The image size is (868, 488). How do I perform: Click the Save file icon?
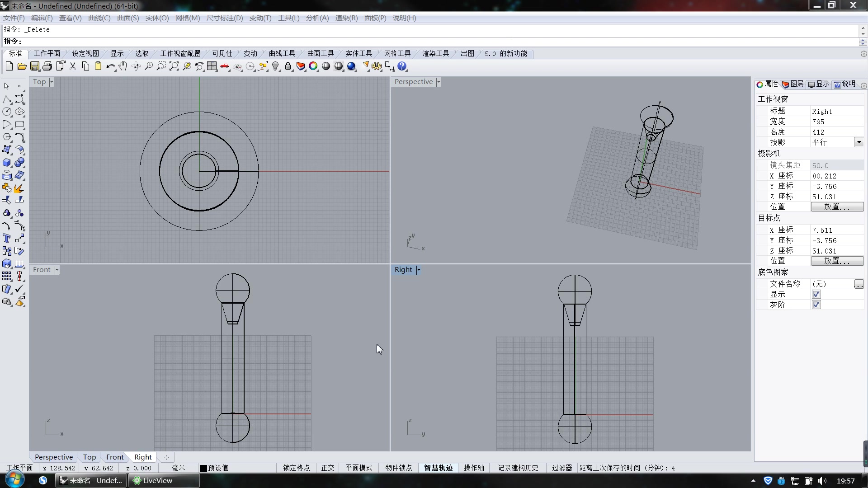click(x=35, y=66)
